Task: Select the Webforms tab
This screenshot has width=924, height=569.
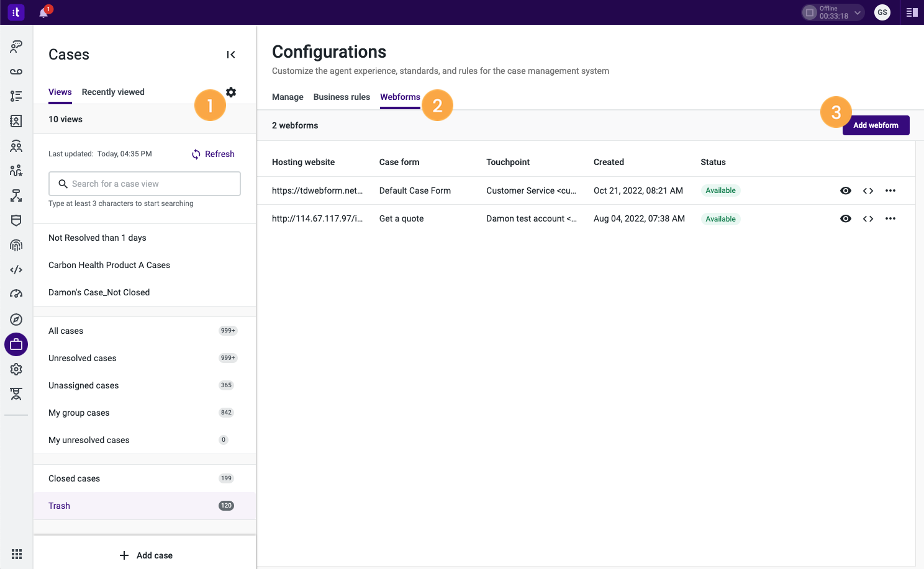Action: pyautogui.click(x=400, y=97)
